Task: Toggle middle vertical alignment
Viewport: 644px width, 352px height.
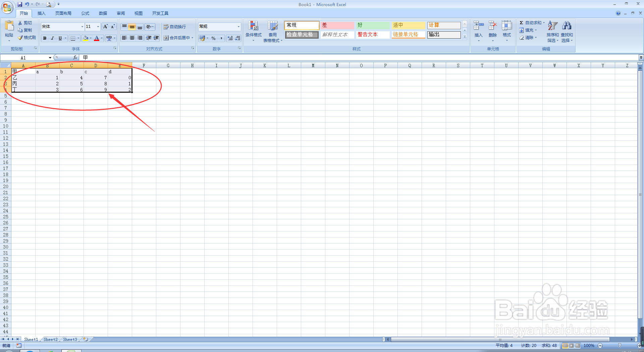Action: pos(132,27)
